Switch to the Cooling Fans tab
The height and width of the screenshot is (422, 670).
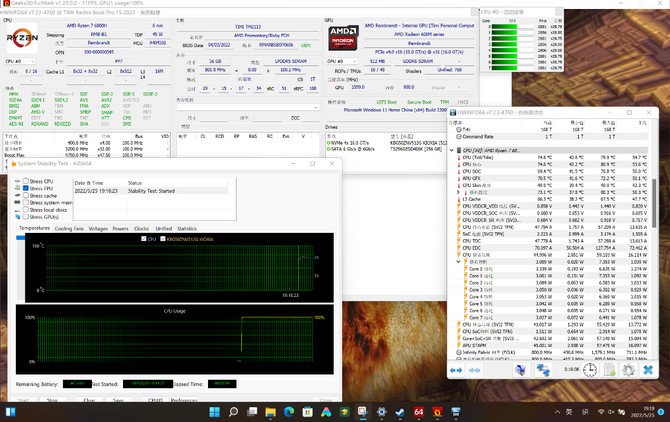(69, 229)
